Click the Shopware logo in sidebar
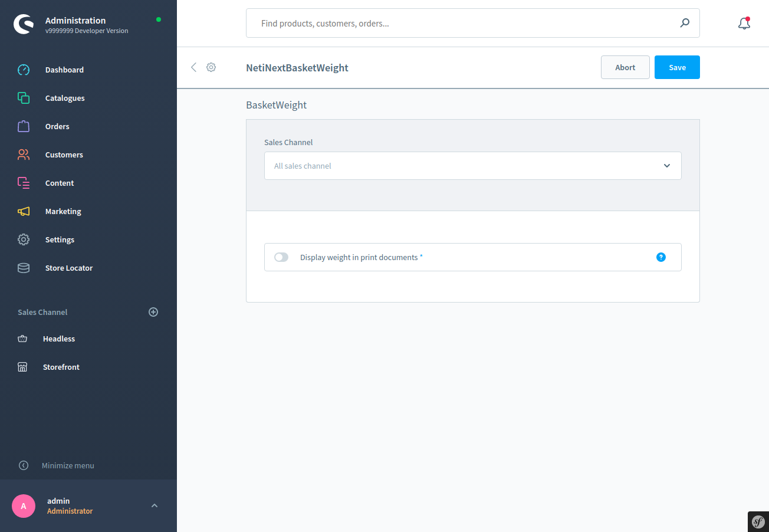769x532 pixels. pos(24,24)
